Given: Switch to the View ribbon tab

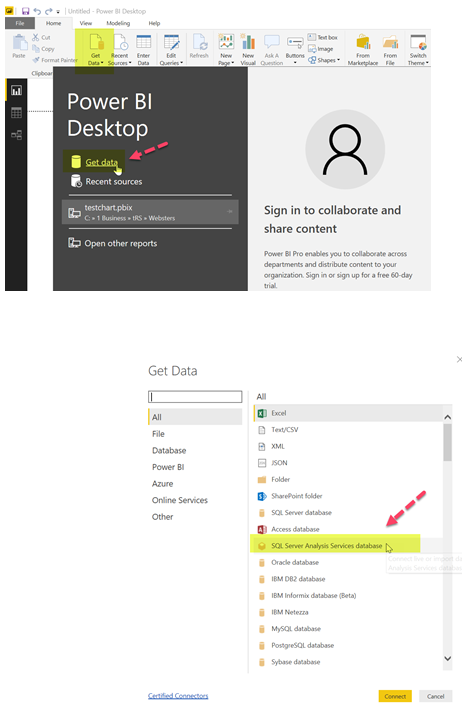Looking at the screenshot, I should [x=86, y=23].
